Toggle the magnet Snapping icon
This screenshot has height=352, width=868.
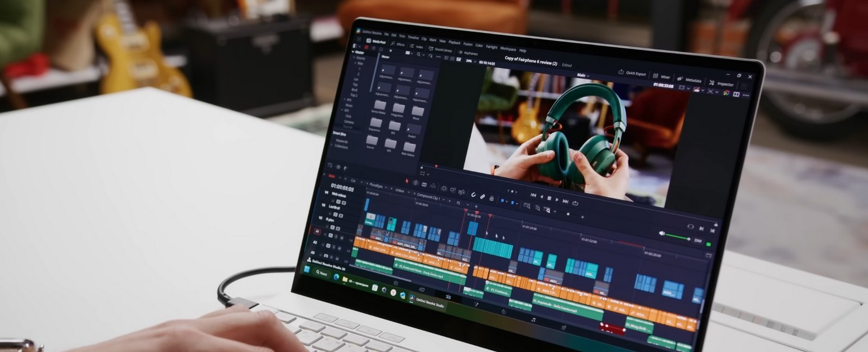coord(473,195)
